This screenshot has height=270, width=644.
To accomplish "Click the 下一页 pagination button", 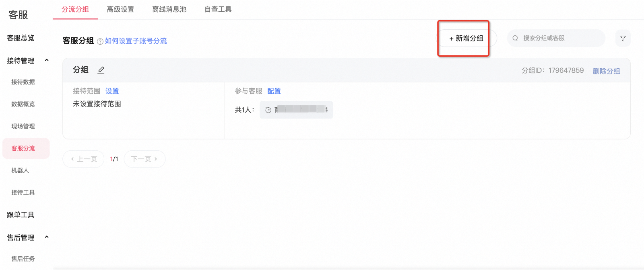I will point(144,159).
